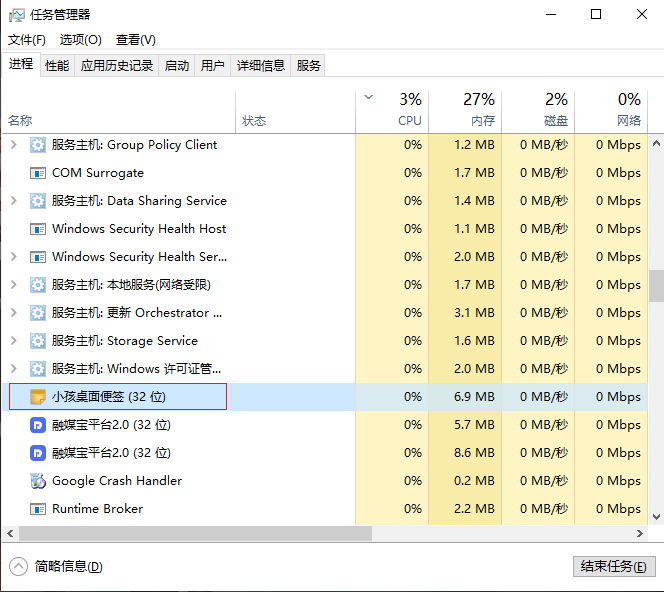Screen dimensions: 664x592
Task: Click the Group Policy Client gear icon
Action: [38, 145]
